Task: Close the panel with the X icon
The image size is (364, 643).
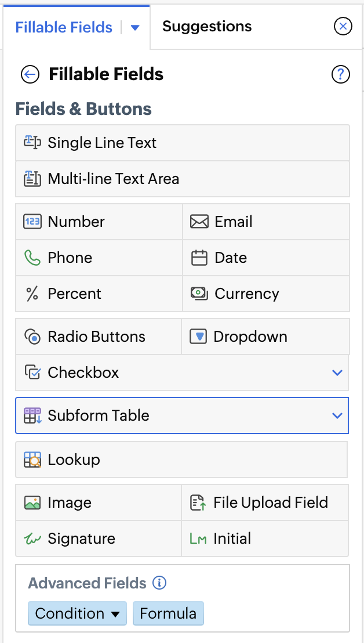Action: 343,26
